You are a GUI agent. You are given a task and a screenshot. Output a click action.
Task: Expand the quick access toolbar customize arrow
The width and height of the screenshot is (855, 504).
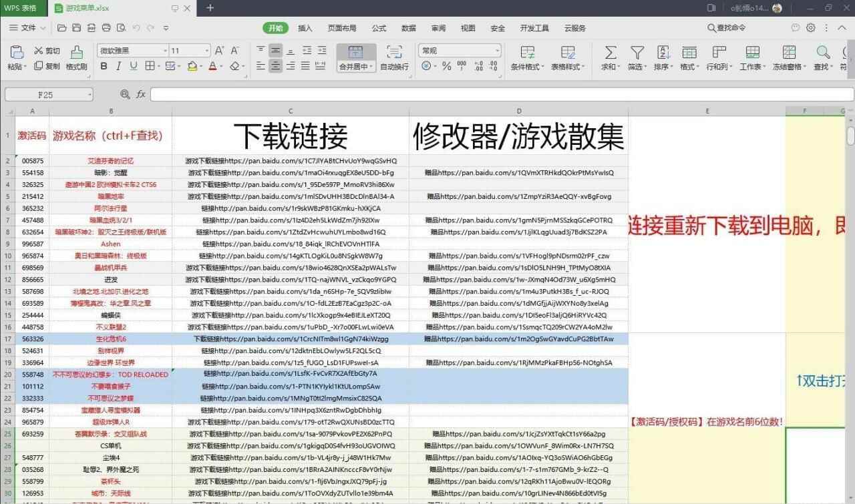click(x=166, y=28)
